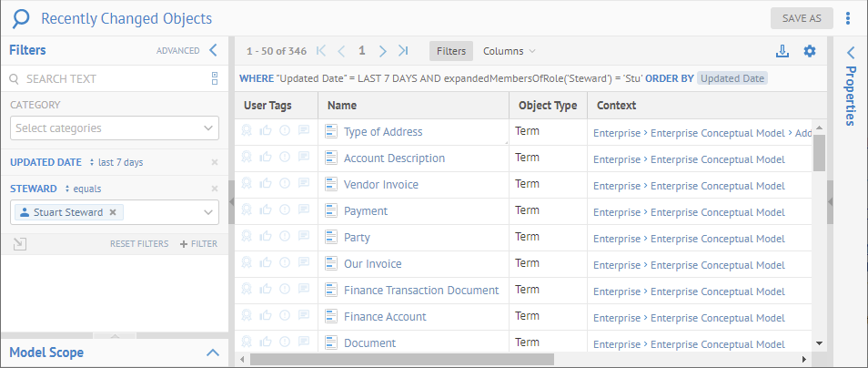Click warning tag icon on Party row
The height and width of the screenshot is (368, 868).
[x=285, y=237]
